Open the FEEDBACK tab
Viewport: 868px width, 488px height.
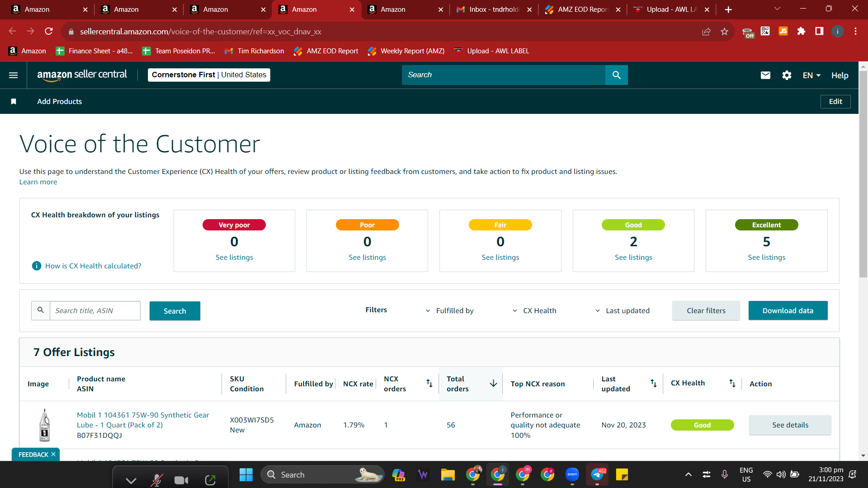tap(33, 454)
